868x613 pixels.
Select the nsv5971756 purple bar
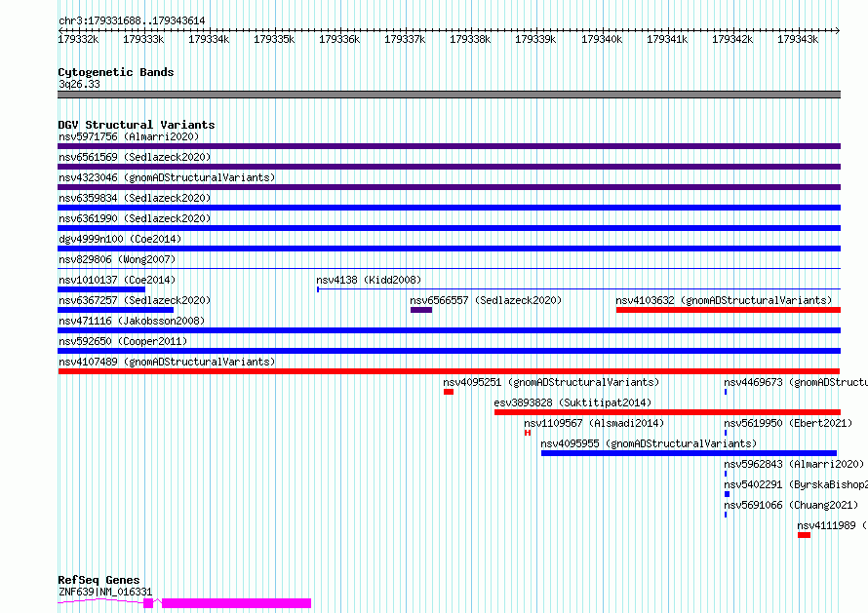[x=449, y=146]
